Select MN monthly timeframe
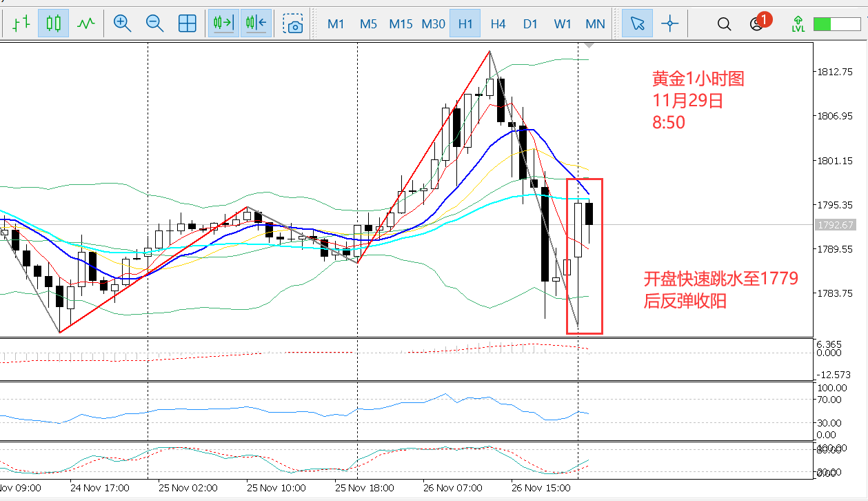868x501 pixels. (595, 23)
